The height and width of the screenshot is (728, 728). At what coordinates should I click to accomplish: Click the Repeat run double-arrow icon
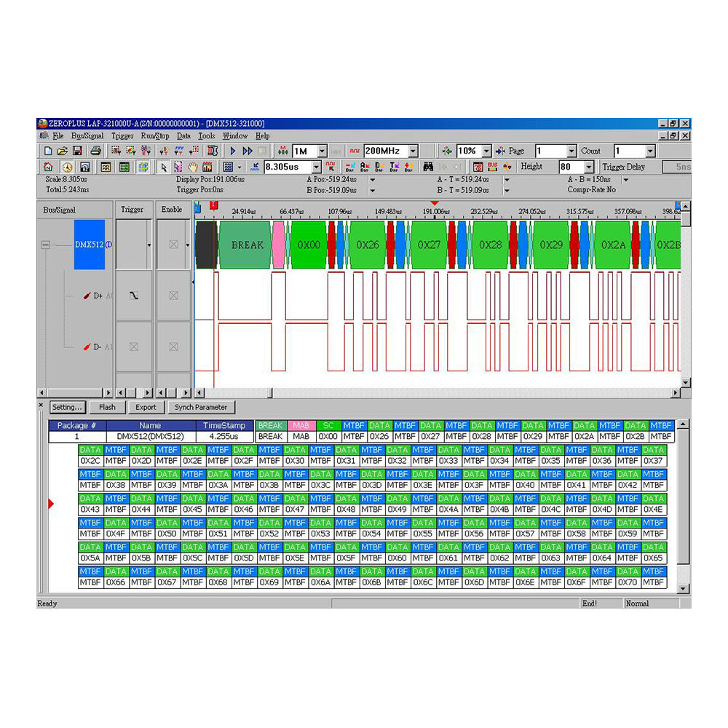[x=248, y=151]
